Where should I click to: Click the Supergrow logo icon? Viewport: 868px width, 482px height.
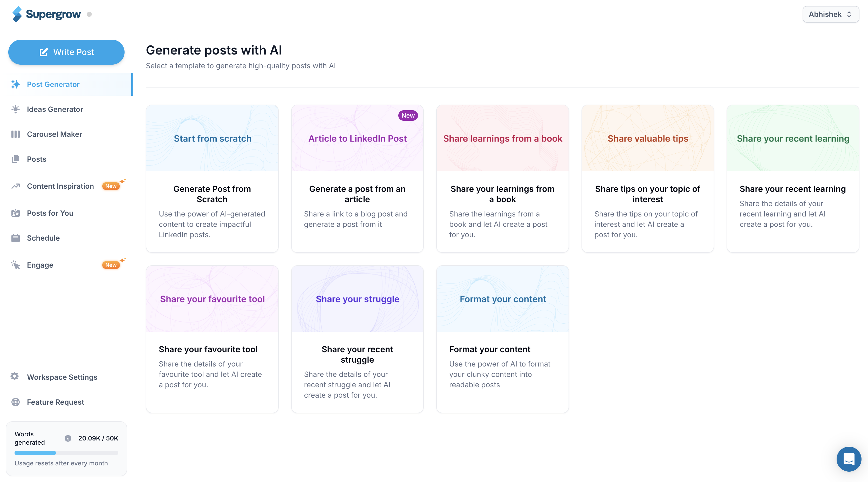17,14
